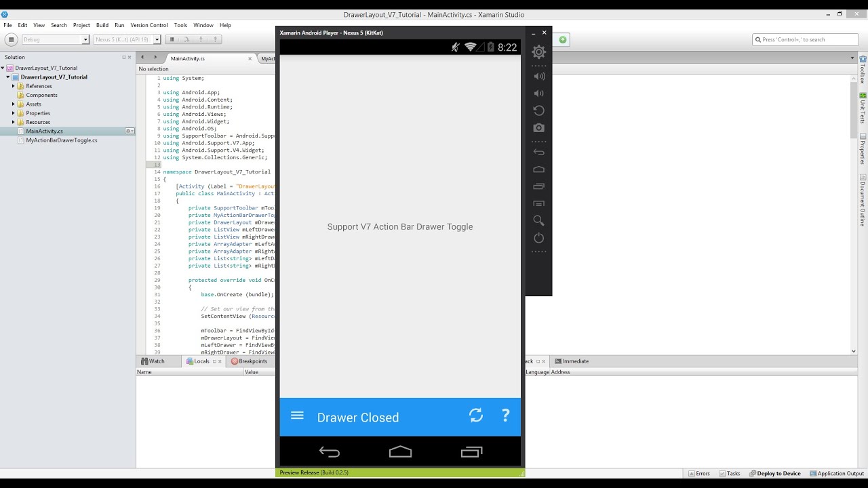Raise emulator volume with speaker icon
Viewport: 868px width, 488px height.
click(x=538, y=77)
